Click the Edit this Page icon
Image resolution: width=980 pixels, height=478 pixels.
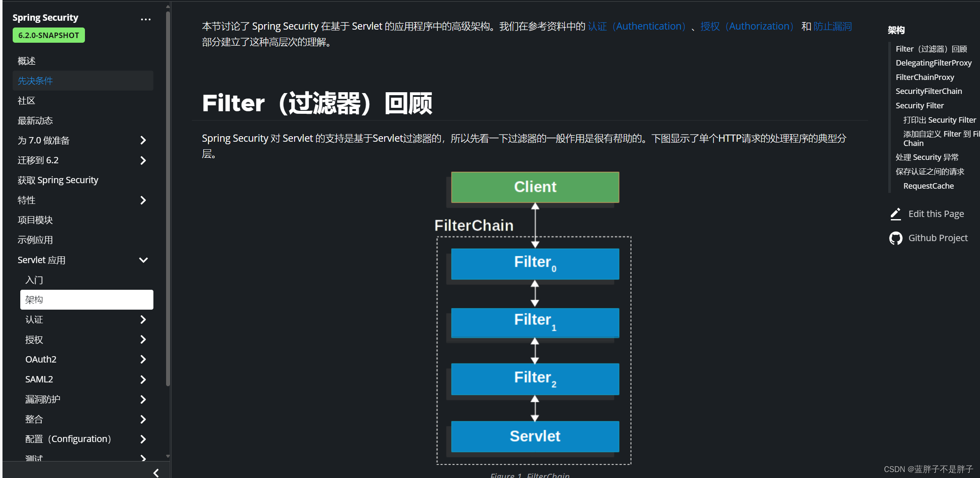898,213
